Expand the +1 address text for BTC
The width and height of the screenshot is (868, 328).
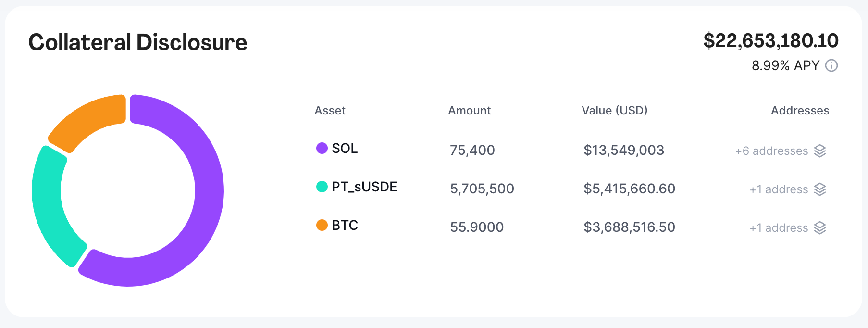tap(779, 228)
